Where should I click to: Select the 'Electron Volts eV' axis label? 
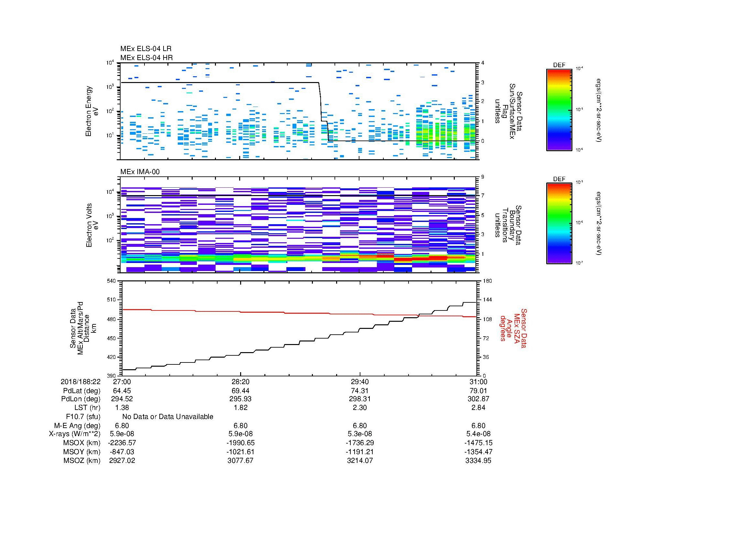[x=92, y=225]
